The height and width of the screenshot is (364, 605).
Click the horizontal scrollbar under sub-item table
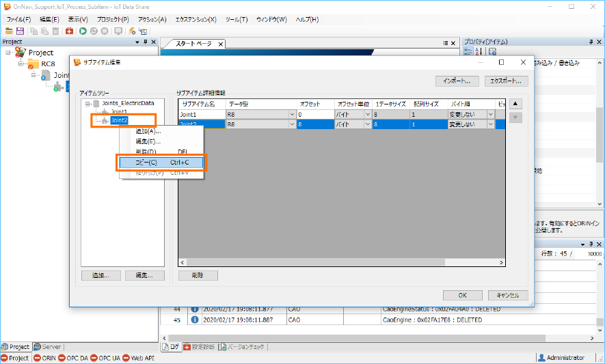click(340, 262)
